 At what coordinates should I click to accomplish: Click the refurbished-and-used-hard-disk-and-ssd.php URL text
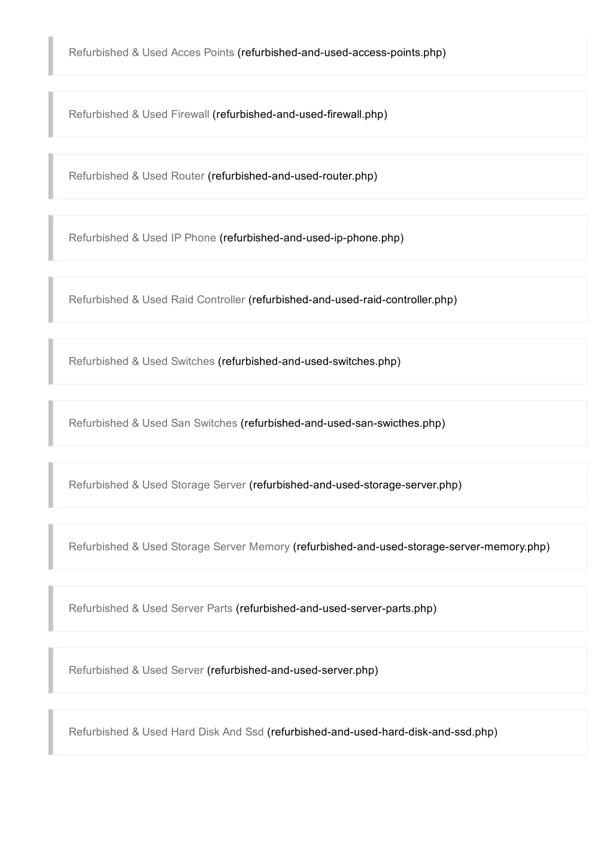tap(383, 731)
